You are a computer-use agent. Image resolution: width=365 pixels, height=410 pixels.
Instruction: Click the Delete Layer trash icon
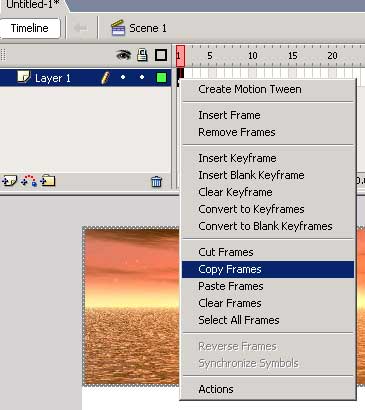[156, 182]
